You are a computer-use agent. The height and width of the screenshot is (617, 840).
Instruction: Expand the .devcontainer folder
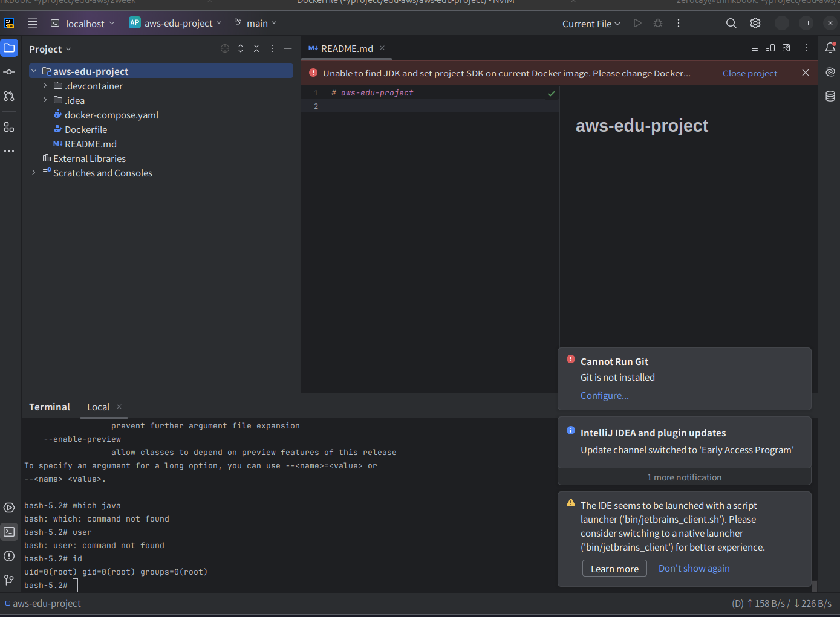(45, 86)
